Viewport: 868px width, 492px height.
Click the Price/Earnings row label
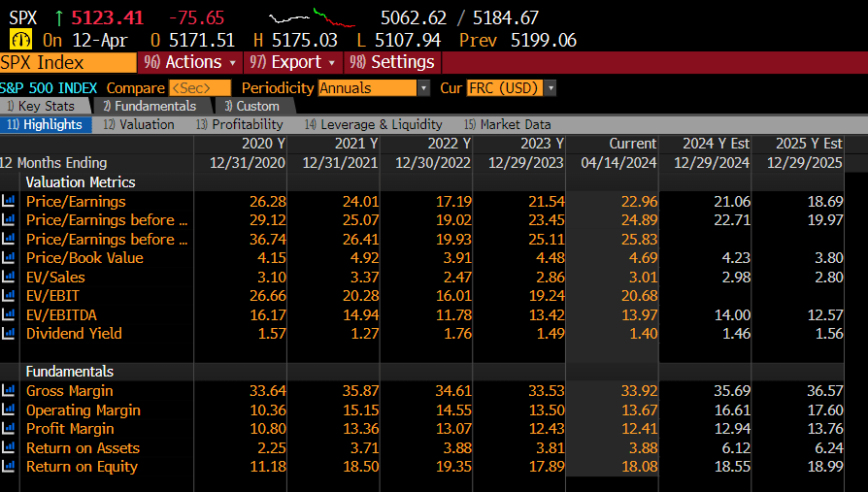[x=76, y=202]
